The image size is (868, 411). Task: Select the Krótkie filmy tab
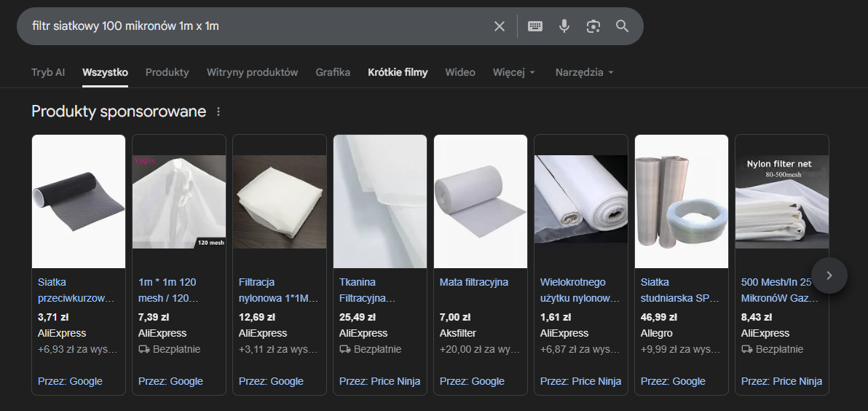pyautogui.click(x=398, y=72)
